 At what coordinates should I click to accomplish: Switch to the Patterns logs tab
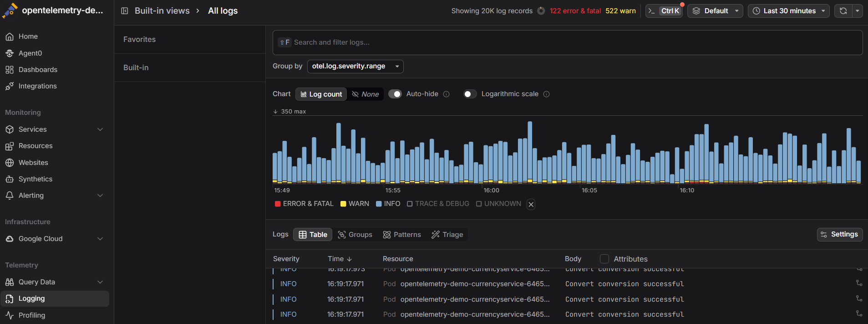coord(402,235)
